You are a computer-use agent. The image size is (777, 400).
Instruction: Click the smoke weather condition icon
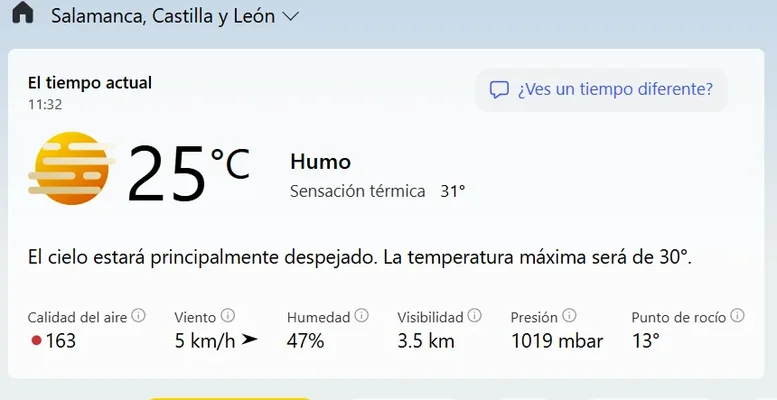(x=70, y=169)
